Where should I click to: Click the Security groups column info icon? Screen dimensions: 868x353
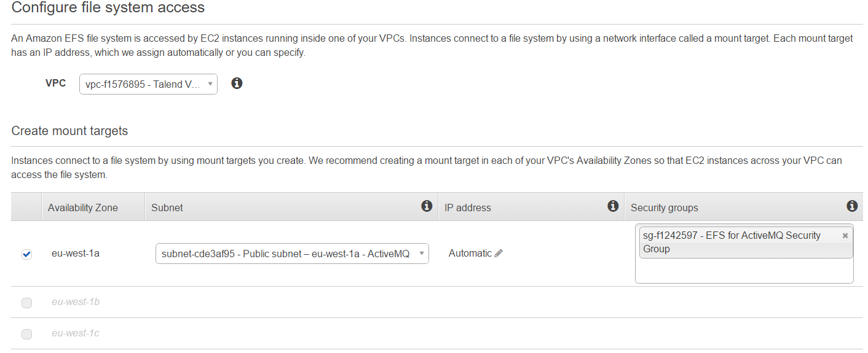pyautogui.click(x=851, y=206)
